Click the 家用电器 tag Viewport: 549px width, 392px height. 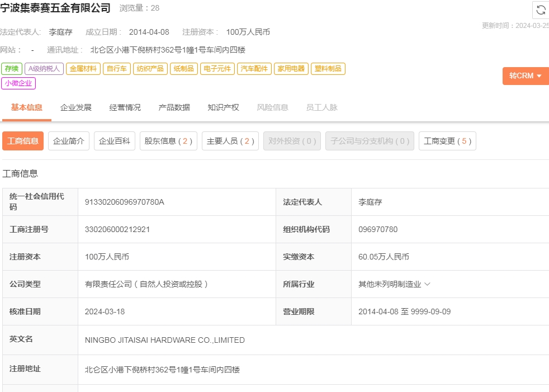point(291,69)
